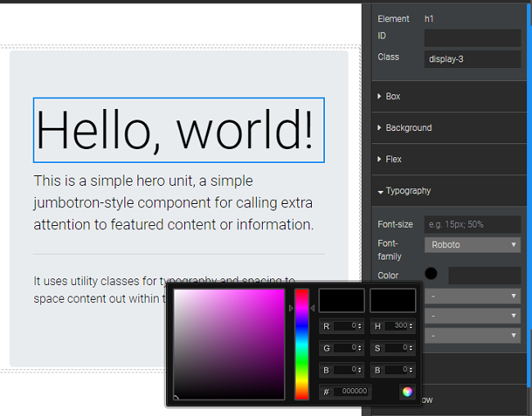Click the ID input field

tap(472, 38)
